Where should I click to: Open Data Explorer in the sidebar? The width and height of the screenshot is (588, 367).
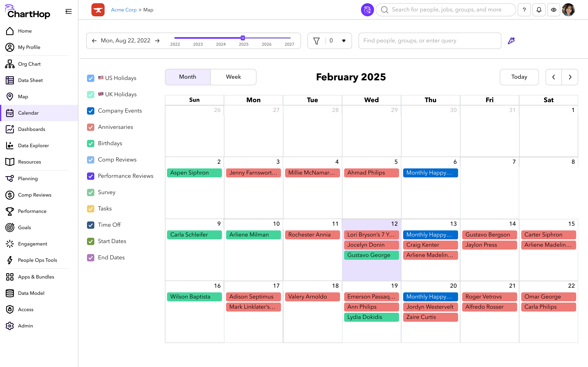click(33, 145)
